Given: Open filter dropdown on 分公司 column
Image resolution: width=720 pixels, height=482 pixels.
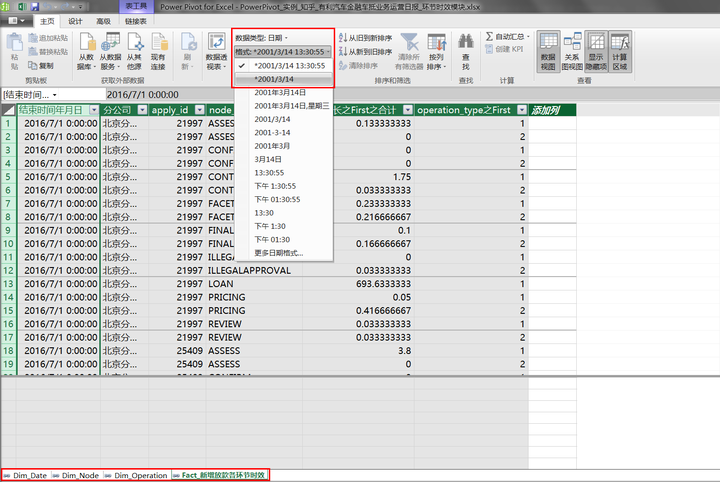Looking at the screenshot, I should (x=142, y=110).
